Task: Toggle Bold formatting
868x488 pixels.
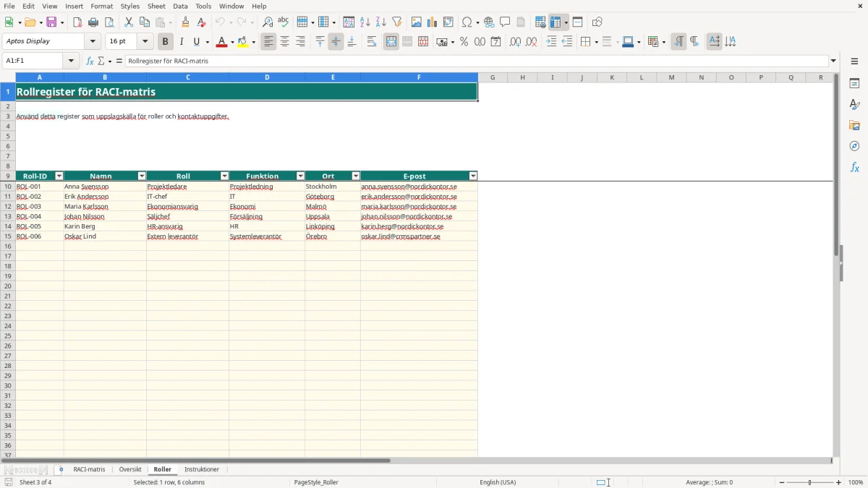Action: (166, 42)
